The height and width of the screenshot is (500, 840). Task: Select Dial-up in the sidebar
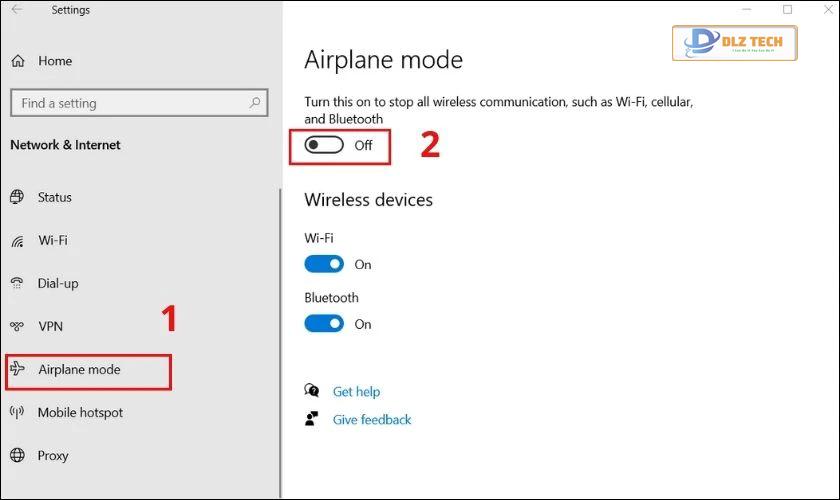coord(58,283)
